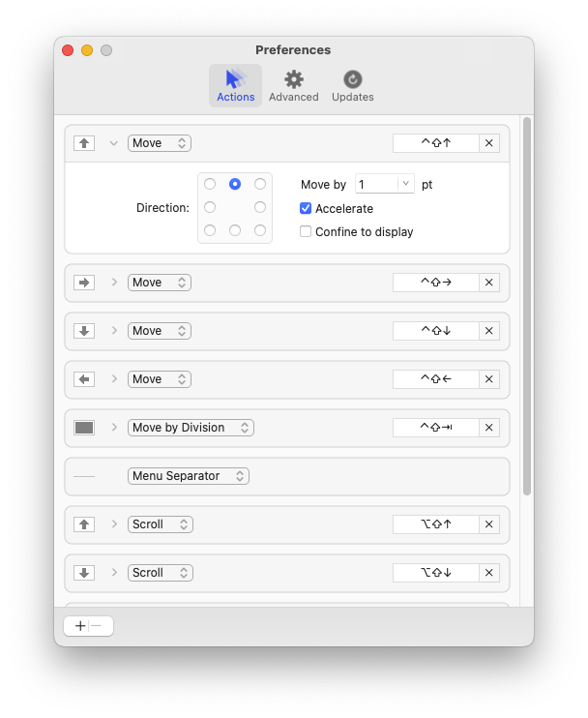Image resolution: width=588 pixels, height=718 pixels.
Task: Open the Move by Division type dropdown
Action: pyautogui.click(x=191, y=428)
